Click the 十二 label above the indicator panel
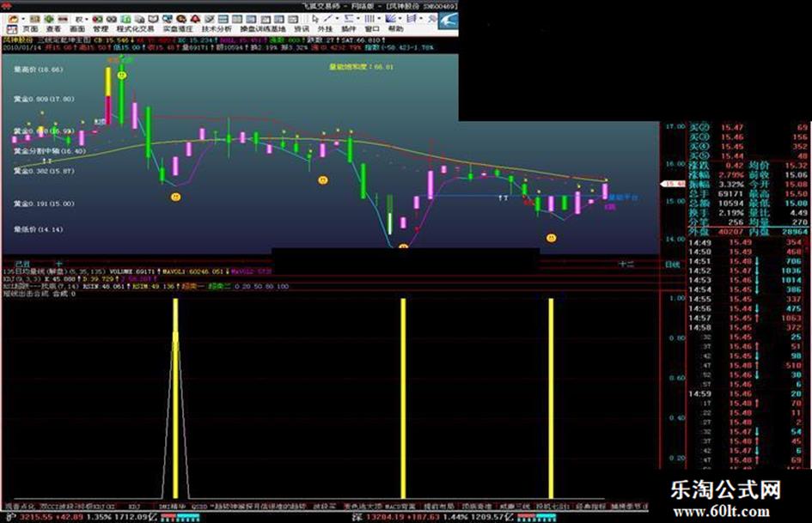The width and height of the screenshot is (812, 523). tap(626, 265)
